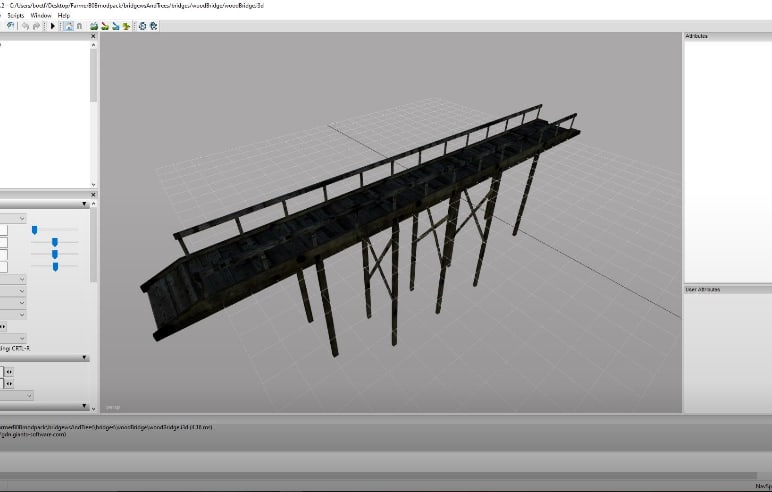Click the scroll-up arrow of the scenegraph panel

tap(93, 45)
